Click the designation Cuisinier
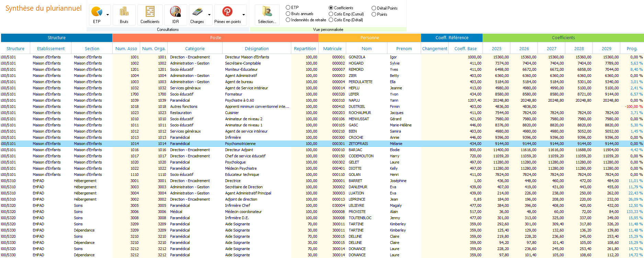The image size is (644, 258). tap(232, 113)
